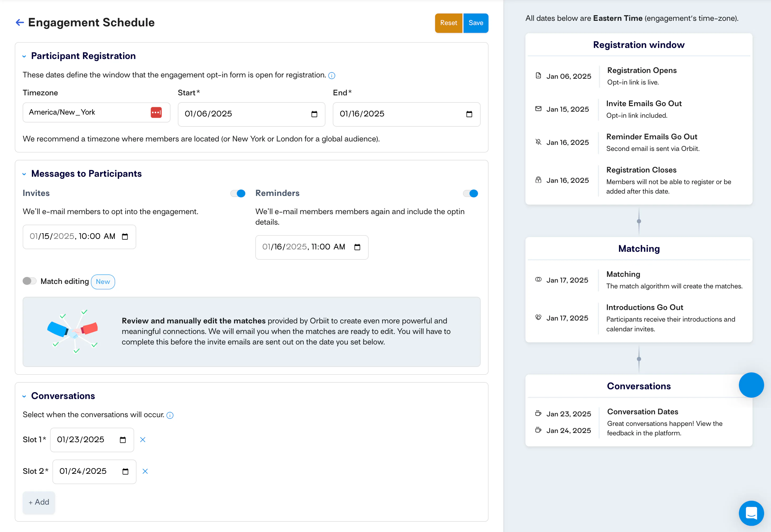Collapse the Conversations section chevron
The height and width of the screenshot is (532, 771).
coord(24,396)
